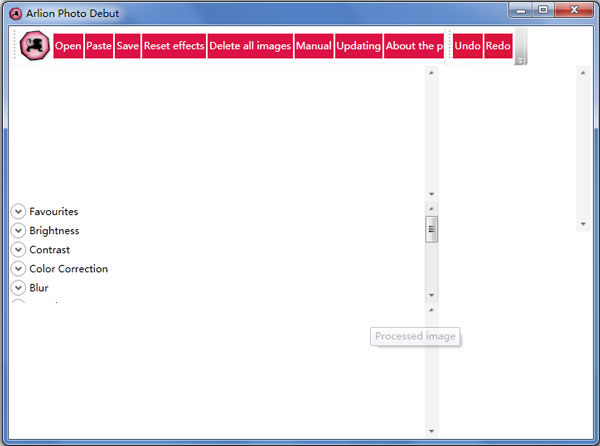Click processed image pane scroll up arrow
600x446 pixels.
pyautogui.click(x=432, y=309)
